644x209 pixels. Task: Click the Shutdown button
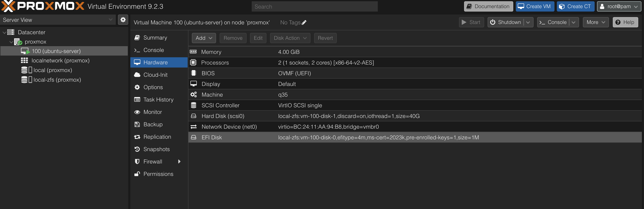(x=506, y=22)
